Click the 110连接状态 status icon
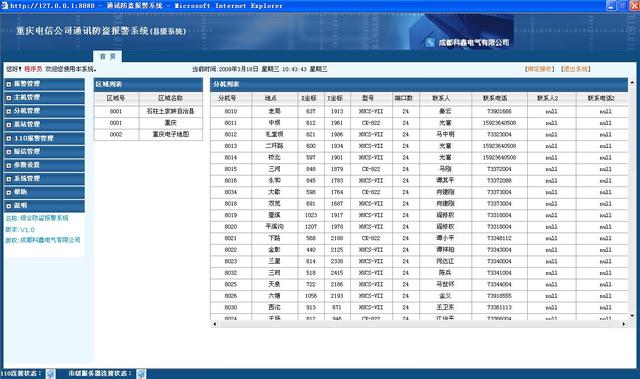Image resolution: width=640 pixels, height=379 pixels. (51, 373)
